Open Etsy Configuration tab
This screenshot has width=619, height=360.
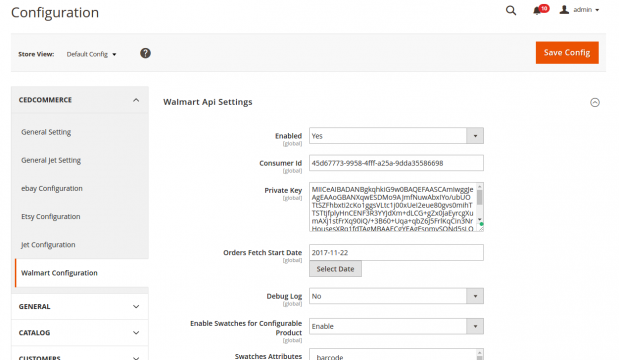[51, 216]
